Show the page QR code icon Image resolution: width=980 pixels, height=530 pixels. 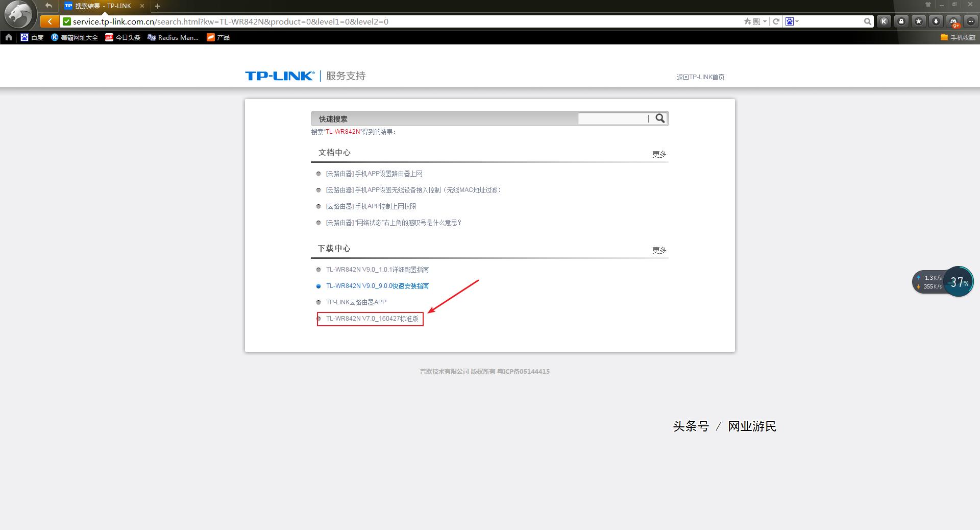pyautogui.click(x=756, y=21)
